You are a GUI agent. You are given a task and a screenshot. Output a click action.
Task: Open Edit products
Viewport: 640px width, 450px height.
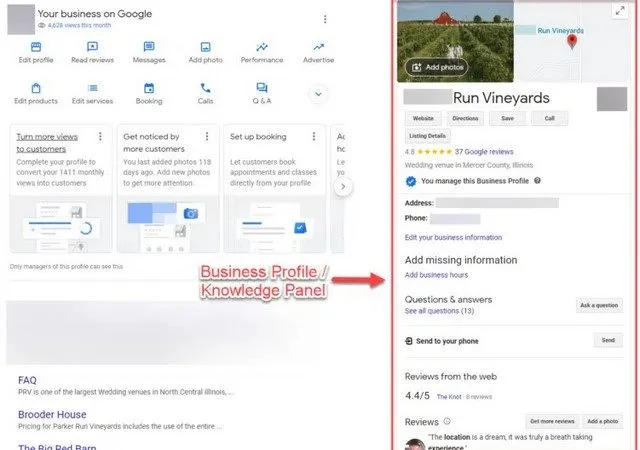tap(36, 94)
